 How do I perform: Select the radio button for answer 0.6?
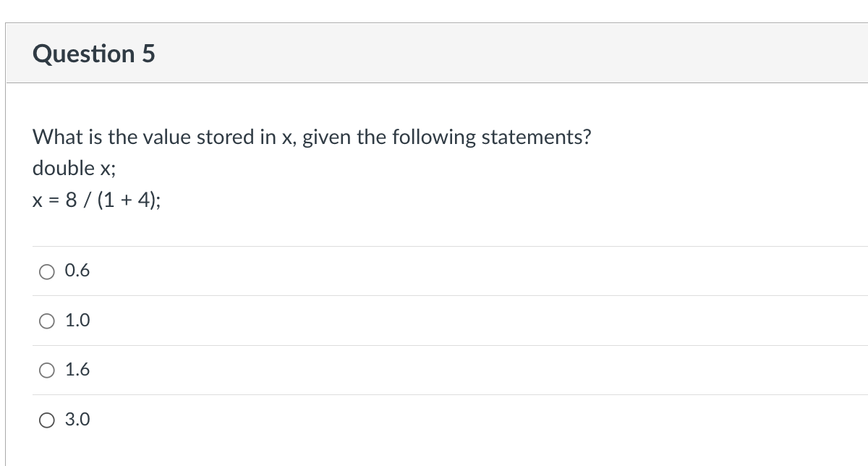point(47,271)
